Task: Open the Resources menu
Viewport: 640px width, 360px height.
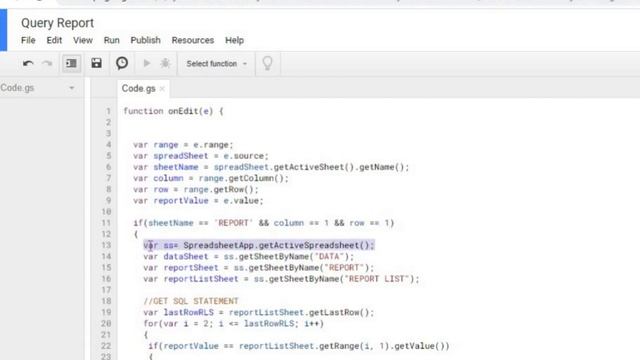Action: pyautogui.click(x=193, y=40)
